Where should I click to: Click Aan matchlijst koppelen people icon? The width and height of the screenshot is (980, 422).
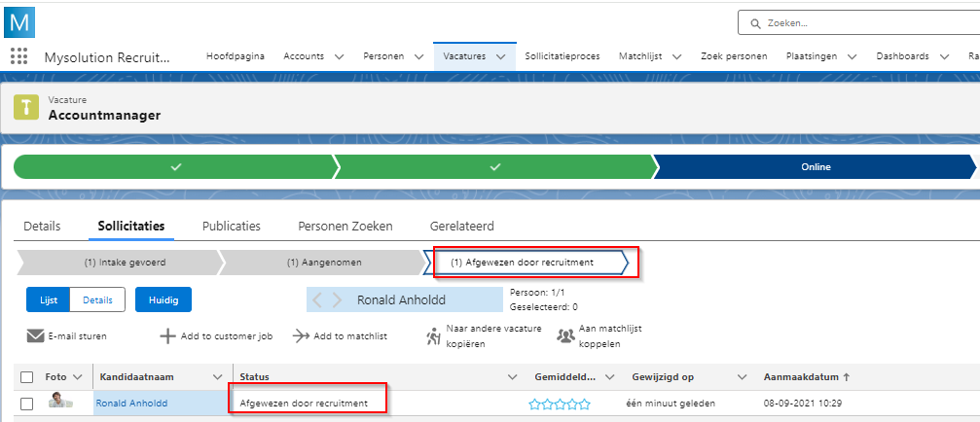coord(565,336)
